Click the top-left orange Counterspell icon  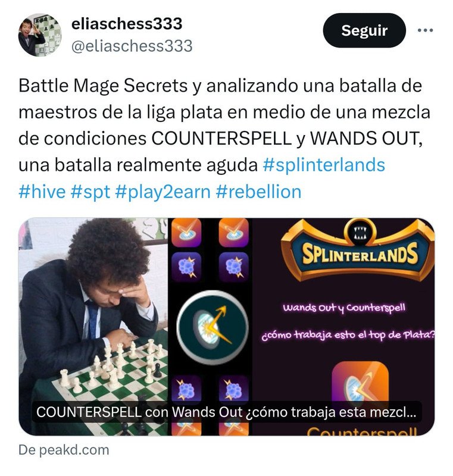coord(186,233)
